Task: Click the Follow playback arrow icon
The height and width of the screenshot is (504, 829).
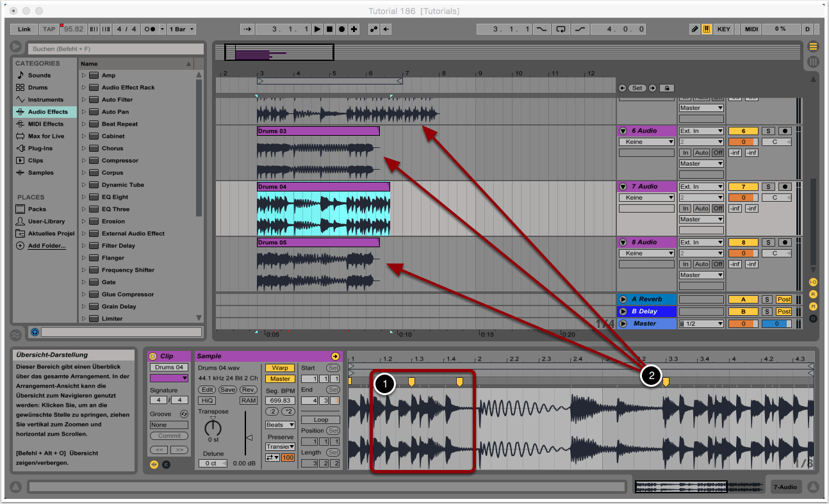Action: tap(247, 29)
